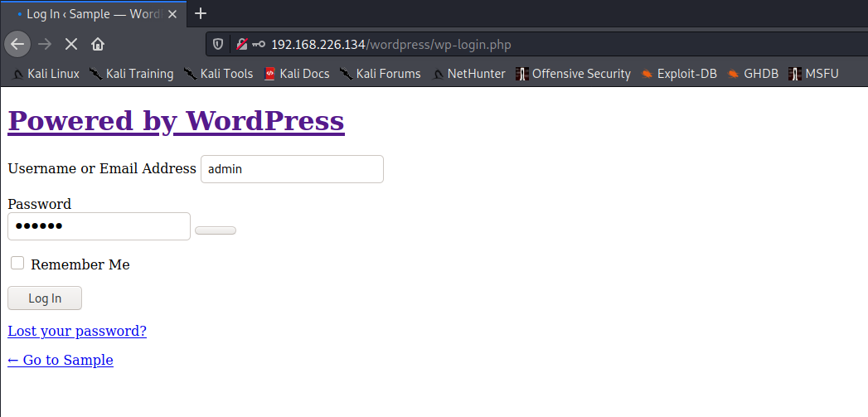Open the Lost your password? link

(x=77, y=331)
